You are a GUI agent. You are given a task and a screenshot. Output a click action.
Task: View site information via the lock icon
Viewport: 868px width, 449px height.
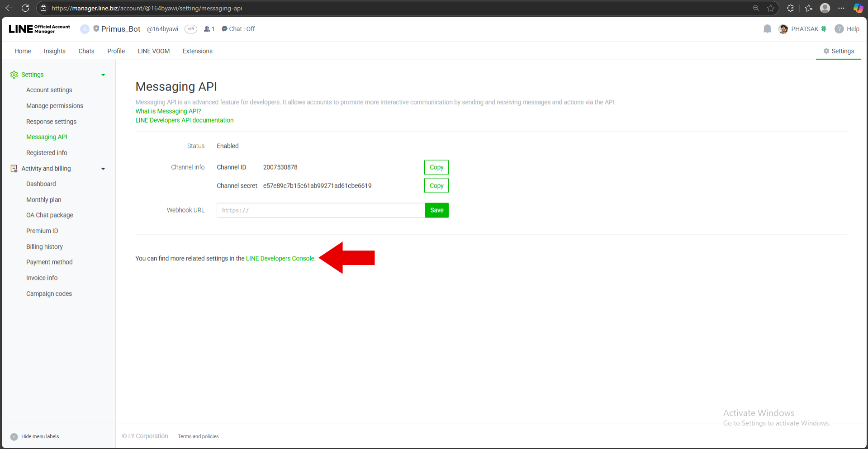[x=43, y=8]
